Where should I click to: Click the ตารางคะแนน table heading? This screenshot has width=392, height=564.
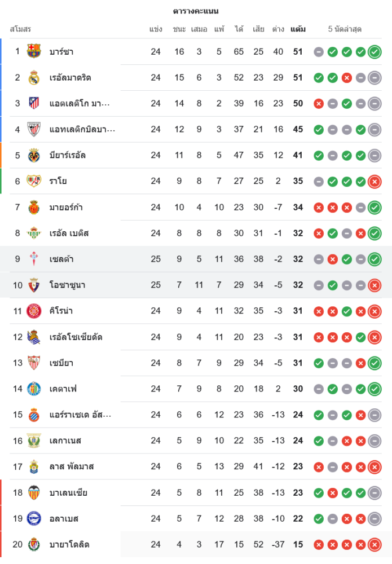[x=196, y=11]
